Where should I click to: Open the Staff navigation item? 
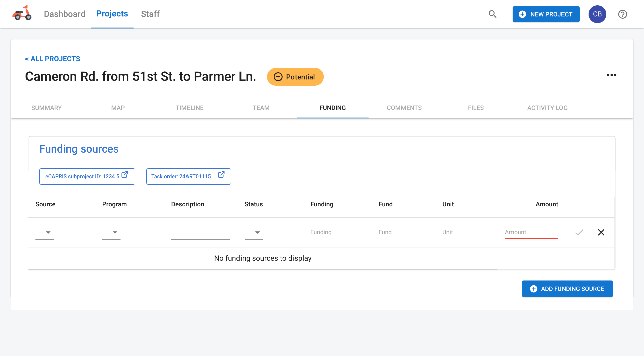[150, 14]
